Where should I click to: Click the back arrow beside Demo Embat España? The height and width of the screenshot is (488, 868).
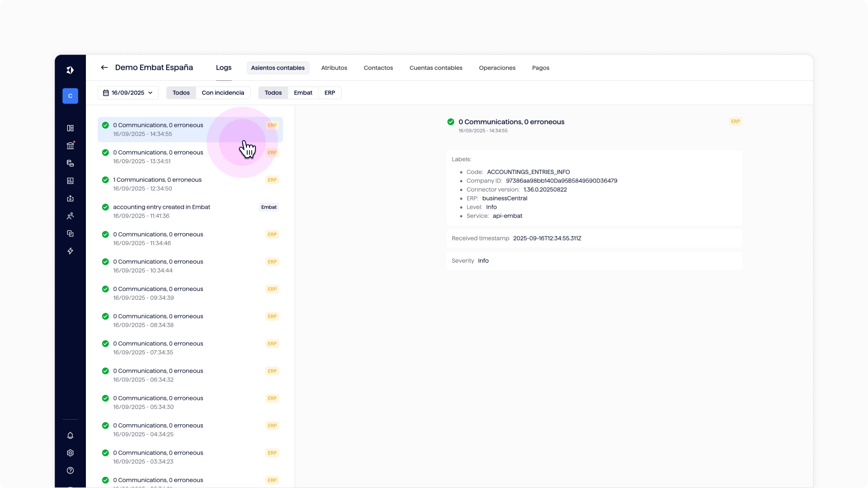104,68
